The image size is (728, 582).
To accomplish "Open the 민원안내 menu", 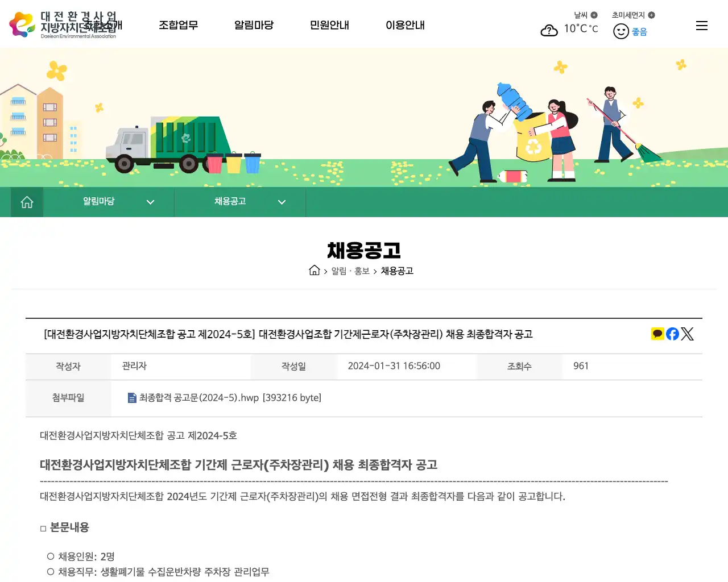I will (x=329, y=25).
